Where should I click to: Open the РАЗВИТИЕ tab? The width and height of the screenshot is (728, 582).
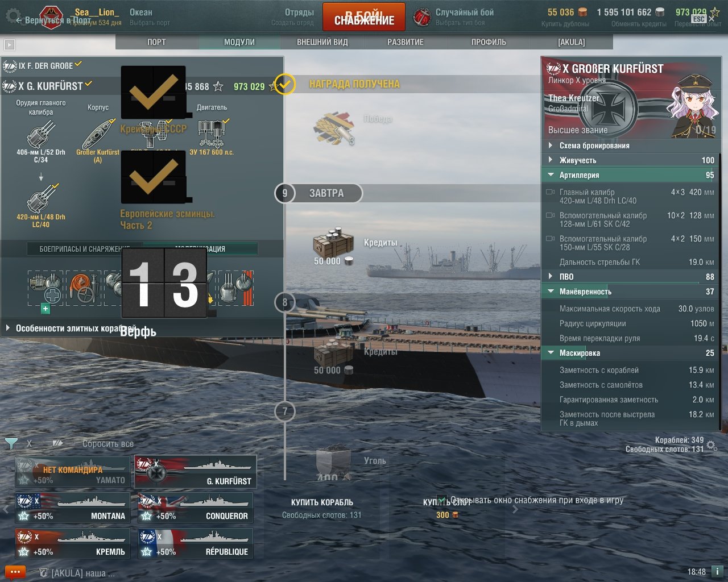[406, 42]
